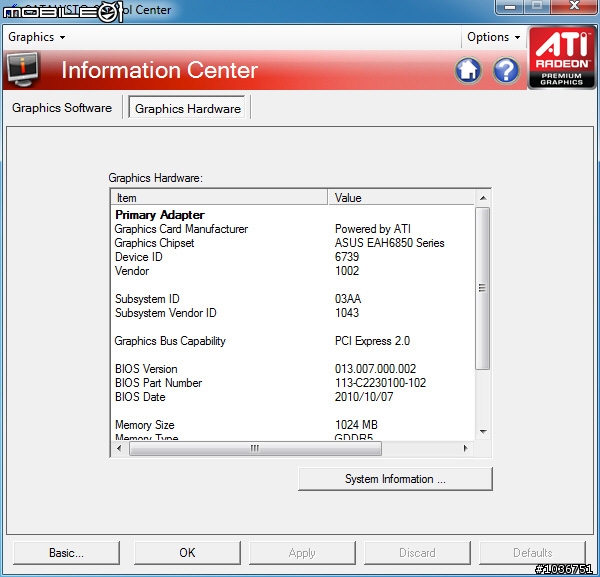Click the System Information button

(x=395, y=479)
